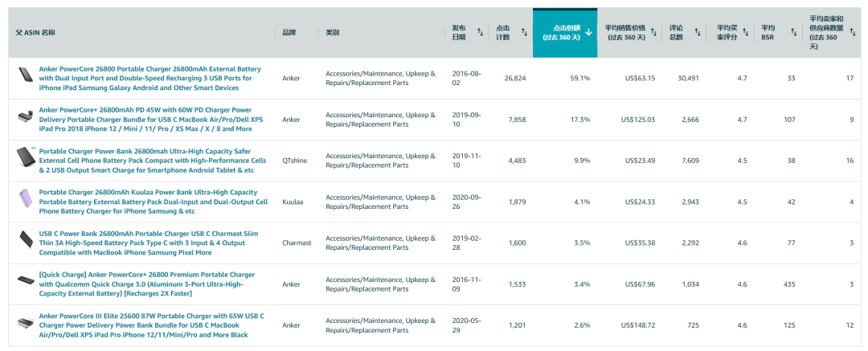
Task: Sort by 平均销售价格 column arrows
Action: 653,33
